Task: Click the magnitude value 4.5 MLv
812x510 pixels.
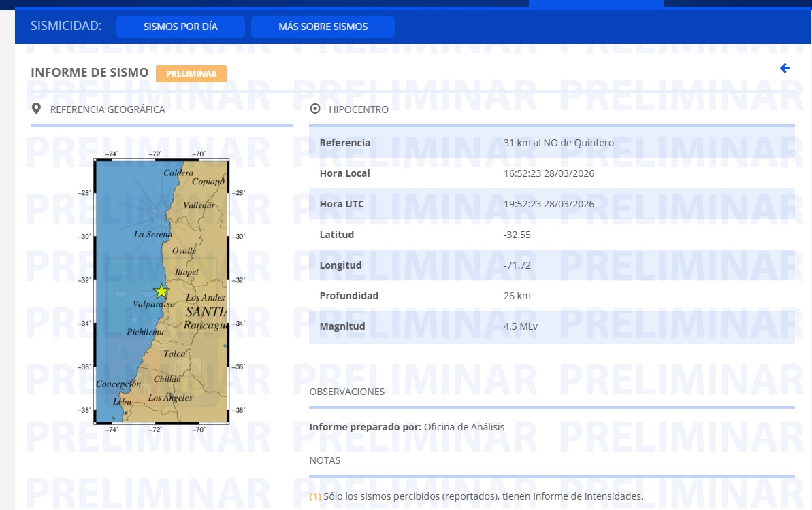Action: [x=521, y=326]
